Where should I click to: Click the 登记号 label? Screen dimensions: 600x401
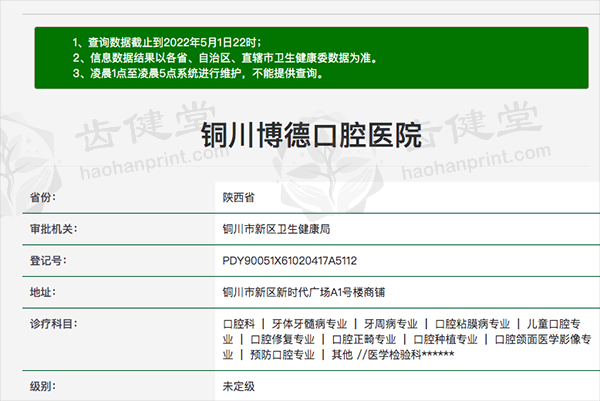(x=48, y=261)
